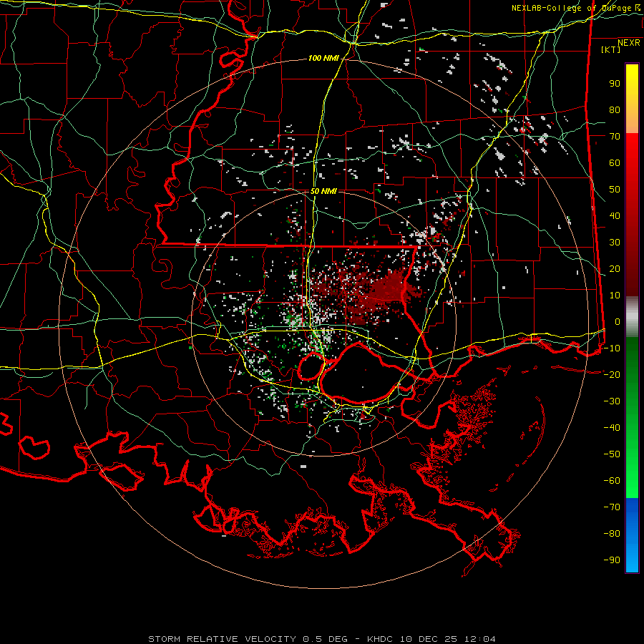
Task: Select the positive 60 value on velocity scale
Action: [615, 163]
